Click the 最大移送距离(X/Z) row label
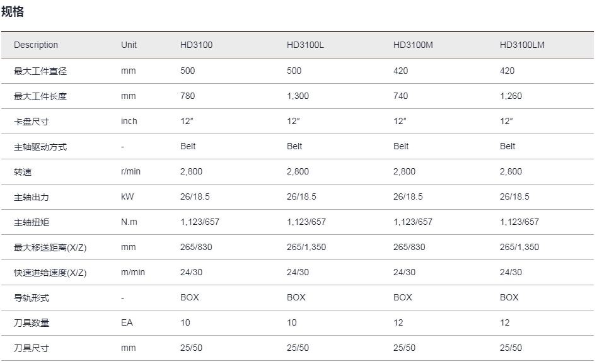The height and width of the screenshot is (364, 597). pos(50,247)
